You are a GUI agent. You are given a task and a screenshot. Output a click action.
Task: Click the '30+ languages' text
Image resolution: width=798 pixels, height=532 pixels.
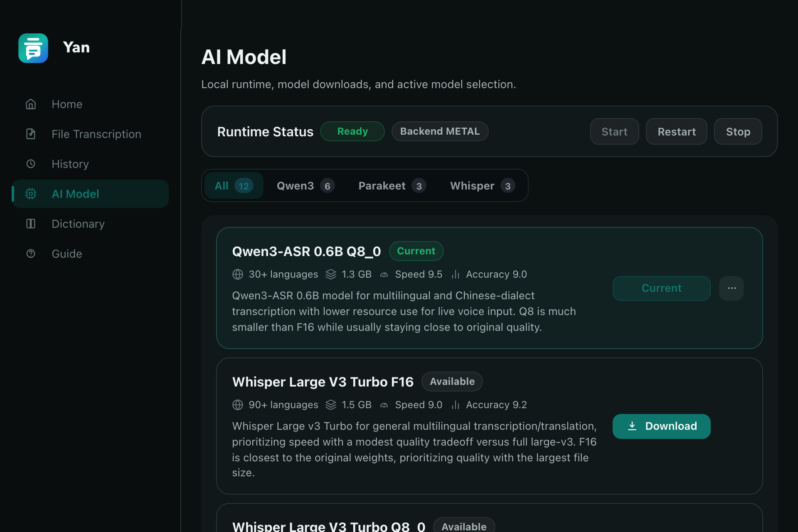click(x=283, y=274)
